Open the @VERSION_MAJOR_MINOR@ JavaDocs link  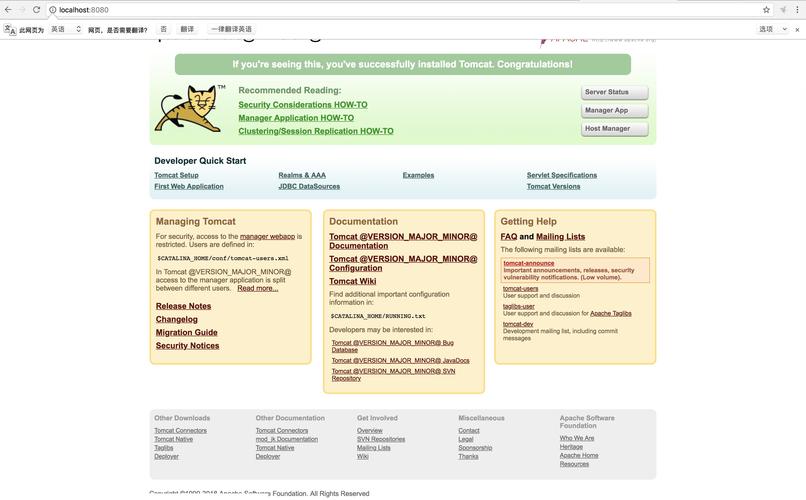coord(400,361)
